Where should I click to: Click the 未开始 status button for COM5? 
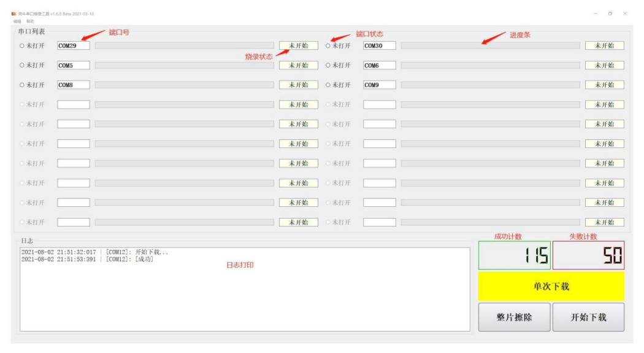tap(299, 65)
